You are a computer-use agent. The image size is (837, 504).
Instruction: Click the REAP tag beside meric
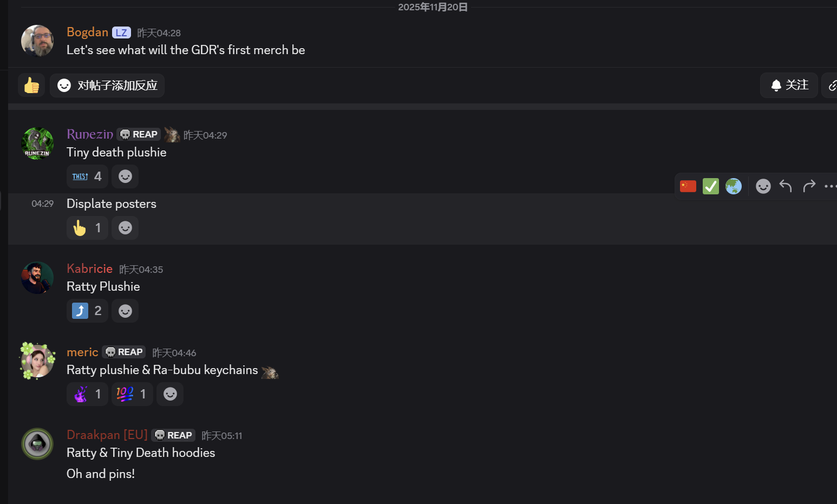click(x=124, y=352)
